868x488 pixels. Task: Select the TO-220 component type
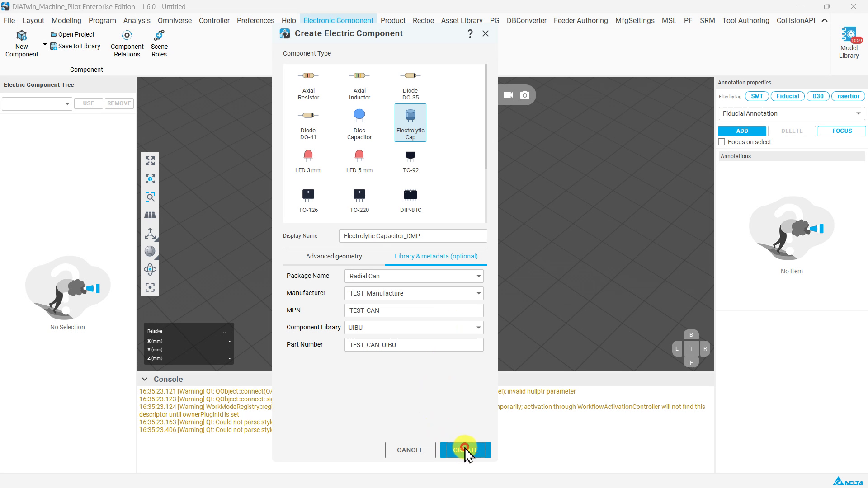359,201
